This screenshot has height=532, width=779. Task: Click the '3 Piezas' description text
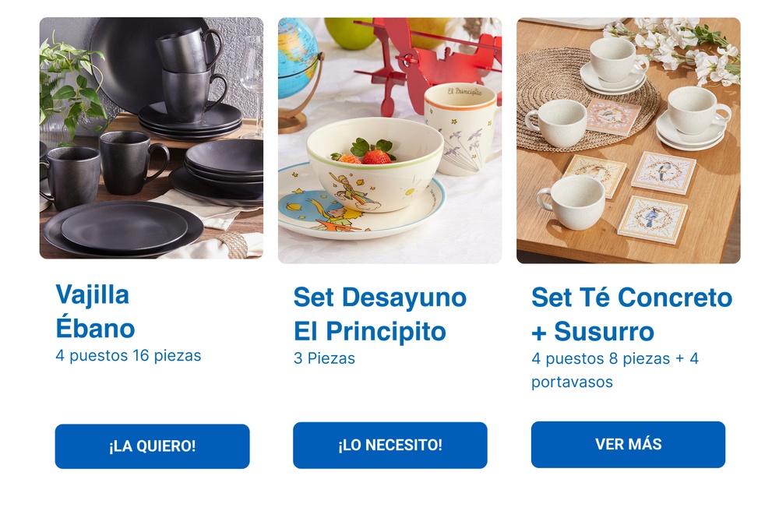coord(324,358)
